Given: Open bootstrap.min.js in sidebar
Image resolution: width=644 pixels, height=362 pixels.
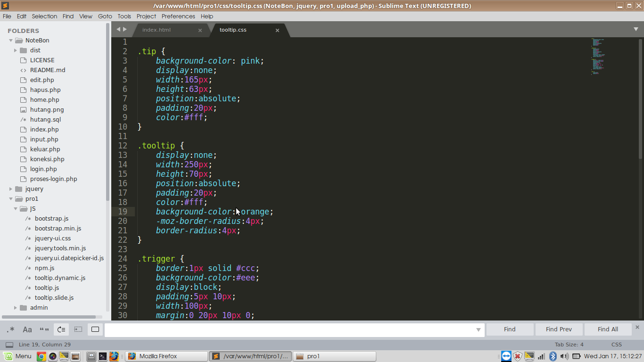Looking at the screenshot, I should pos(58,229).
